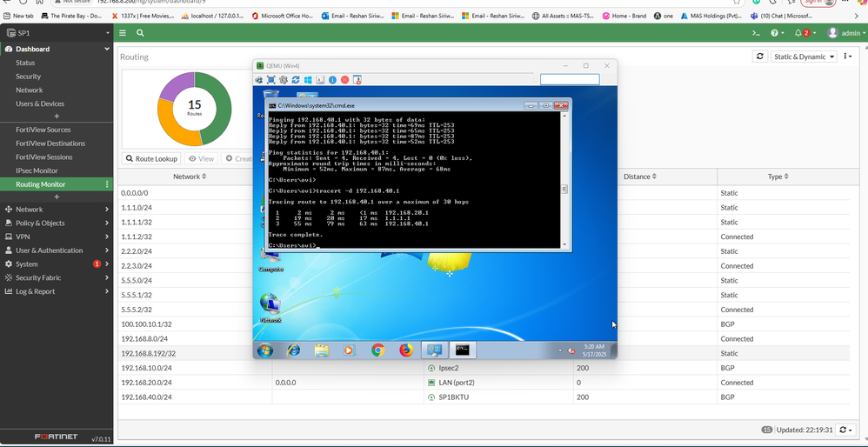The image size is (868, 447).
Task: Open the notifications bell icon
Action: point(798,33)
